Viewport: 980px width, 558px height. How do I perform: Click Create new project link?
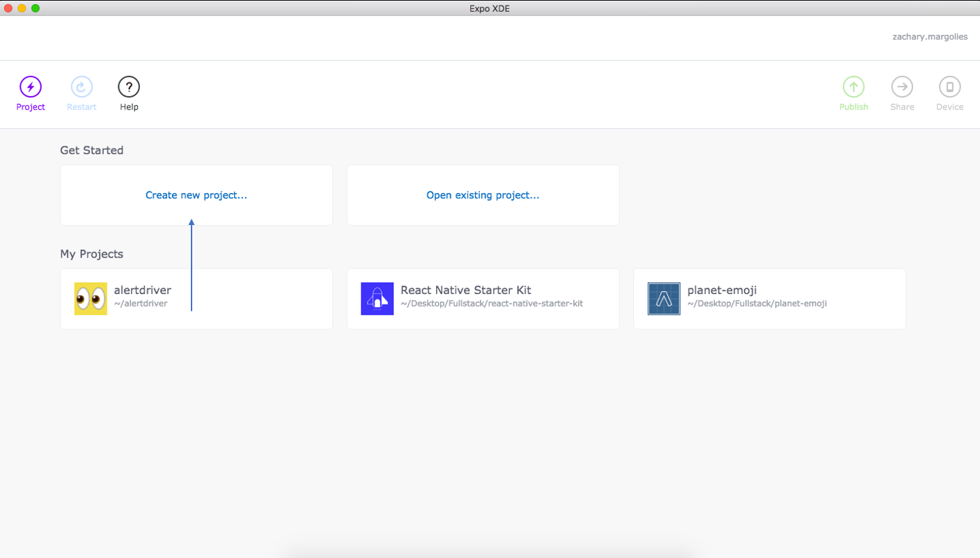point(196,195)
